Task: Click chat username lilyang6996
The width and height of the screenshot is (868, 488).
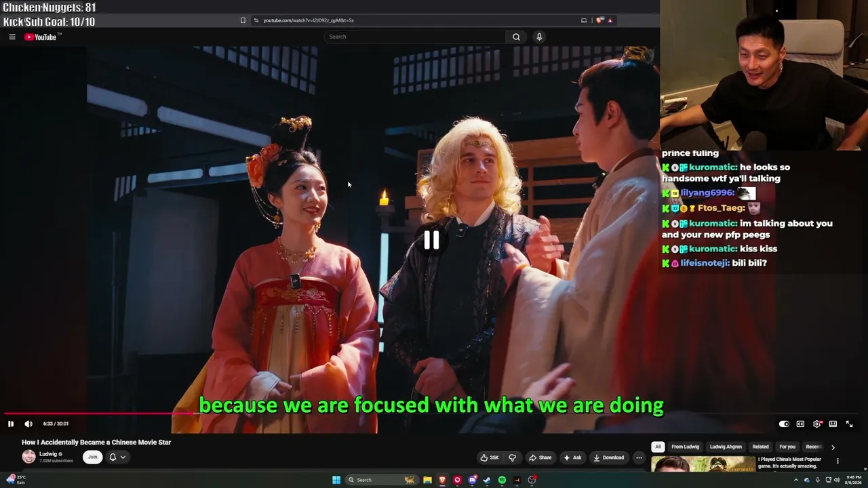Action: [x=707, y=193]
